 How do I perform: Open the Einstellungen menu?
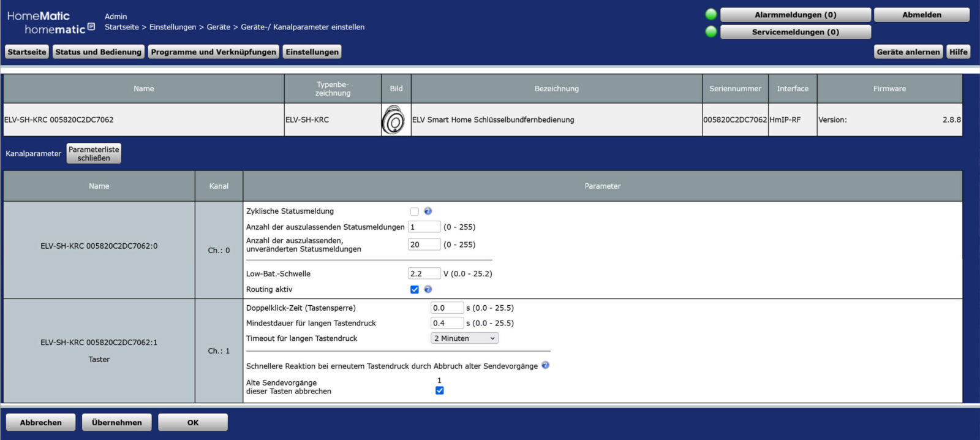312,52
